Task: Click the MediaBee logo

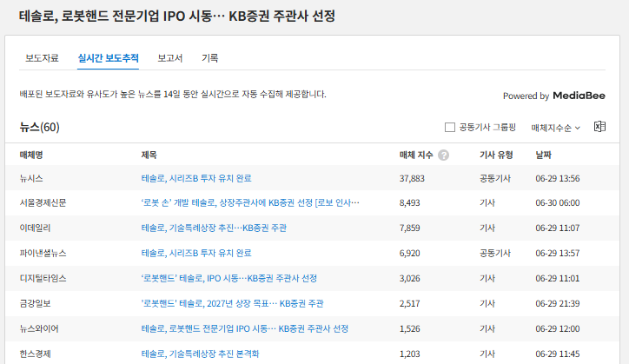Action: click(x=579, y=96)
